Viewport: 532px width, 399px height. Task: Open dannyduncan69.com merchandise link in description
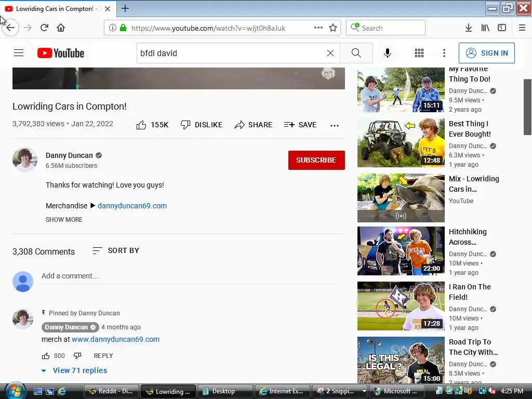(x=132, y=206)
